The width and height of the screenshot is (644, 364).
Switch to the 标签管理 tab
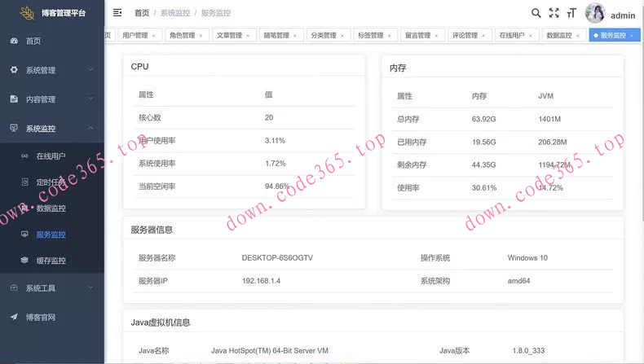tap(370, 35)
